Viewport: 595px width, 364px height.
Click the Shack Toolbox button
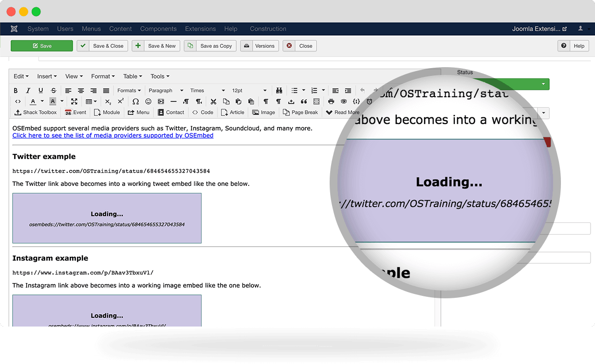[x=36, y=112]
